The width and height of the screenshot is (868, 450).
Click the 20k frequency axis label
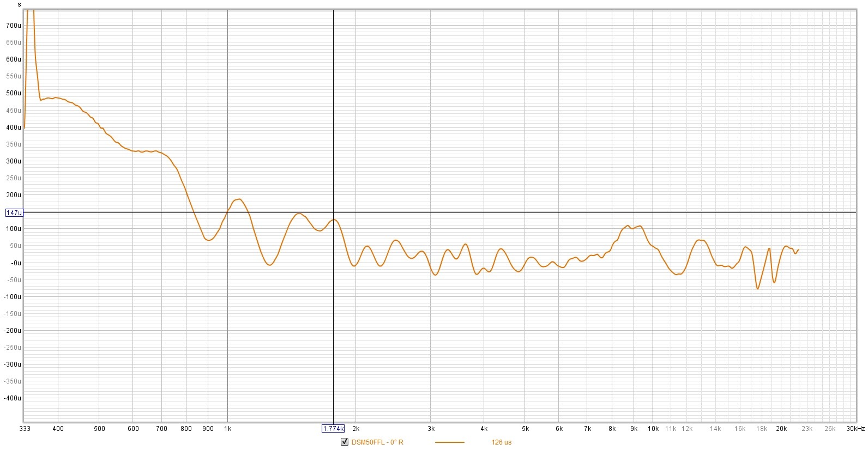781,428
